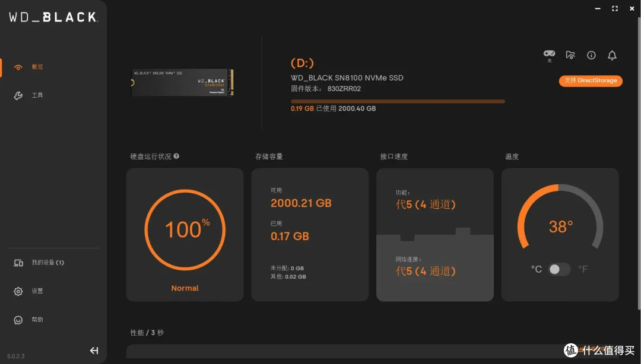This screenshot has height=364, width=641.
Task: Click the eye overview icon in sidebar
Action: coord(18,68)
